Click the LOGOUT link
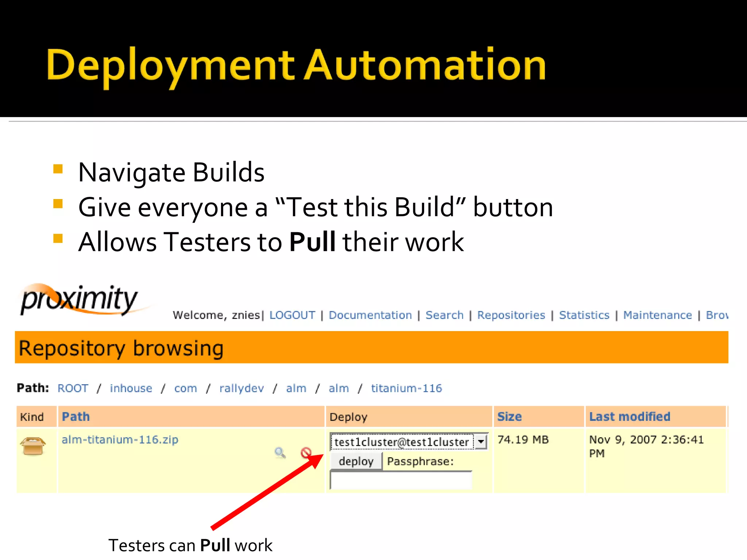The image size is (747, 560). 292,315
